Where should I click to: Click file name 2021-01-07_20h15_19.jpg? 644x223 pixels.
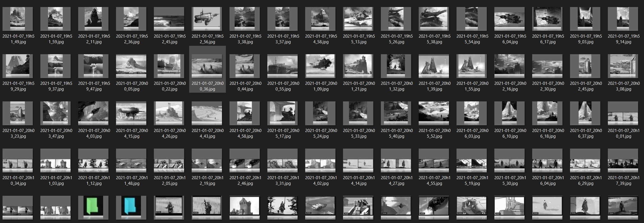click(x=472, y=181)
